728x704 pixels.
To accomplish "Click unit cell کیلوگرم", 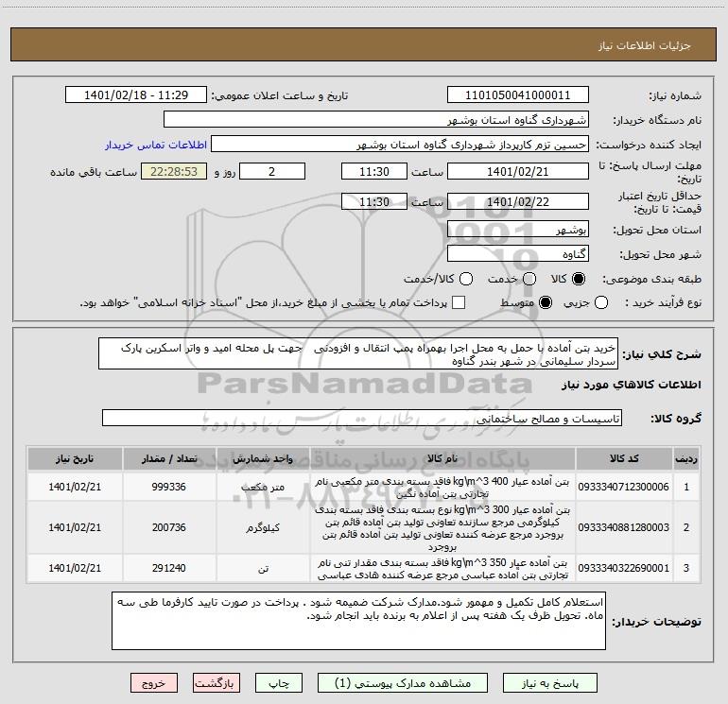I will [263, 527].
